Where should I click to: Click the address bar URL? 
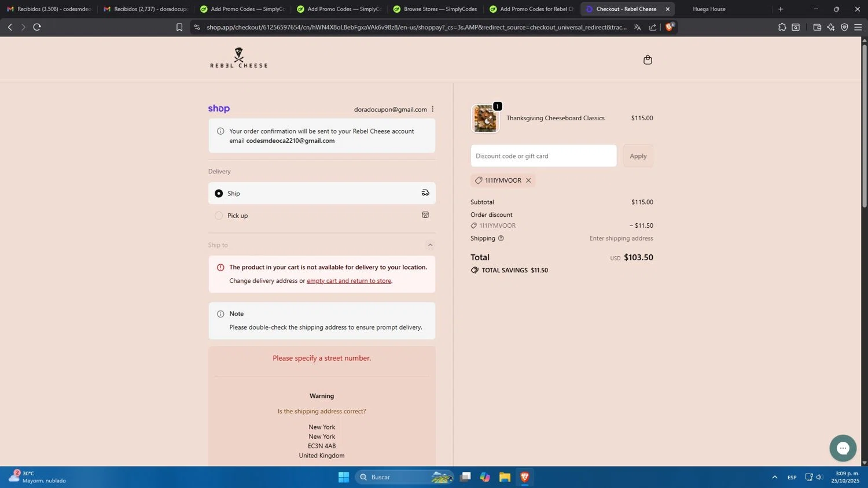pyautogui.click(x=417, y=27)
